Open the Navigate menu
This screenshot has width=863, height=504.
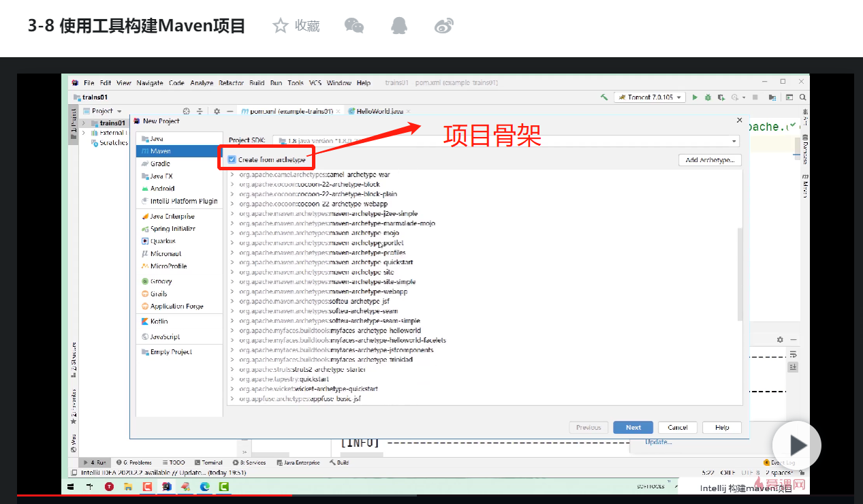click(x=150, y=83)
